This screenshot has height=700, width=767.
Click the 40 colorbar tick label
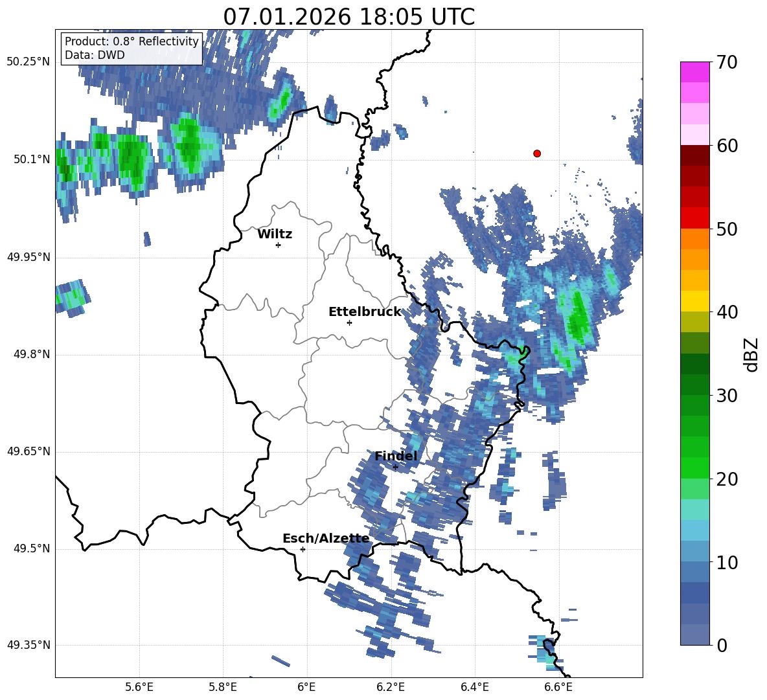(x=726, y=312)
